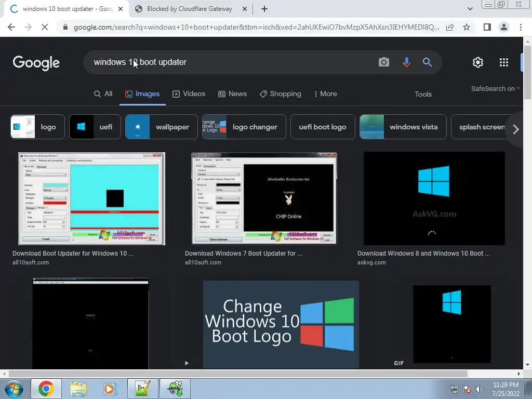Click Chrome icon in the taskbar
The width and height of the screenshot is (532, 399).
click(x=46, y=389)
